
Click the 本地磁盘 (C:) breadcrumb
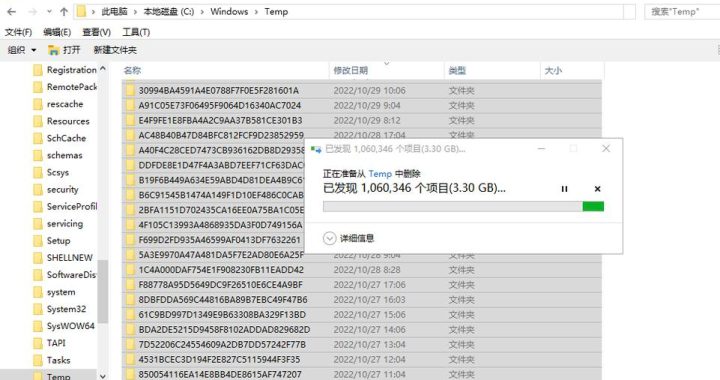click(x=169, y=12)
